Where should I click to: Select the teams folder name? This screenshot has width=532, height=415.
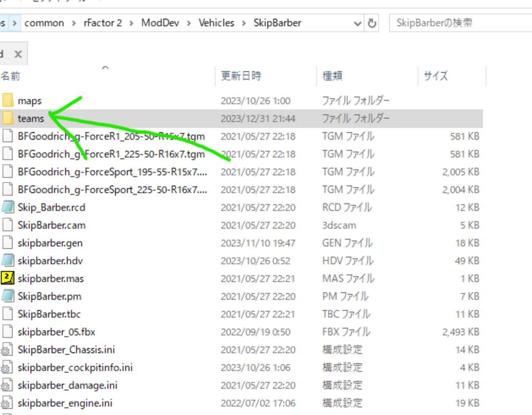[31, 118]
